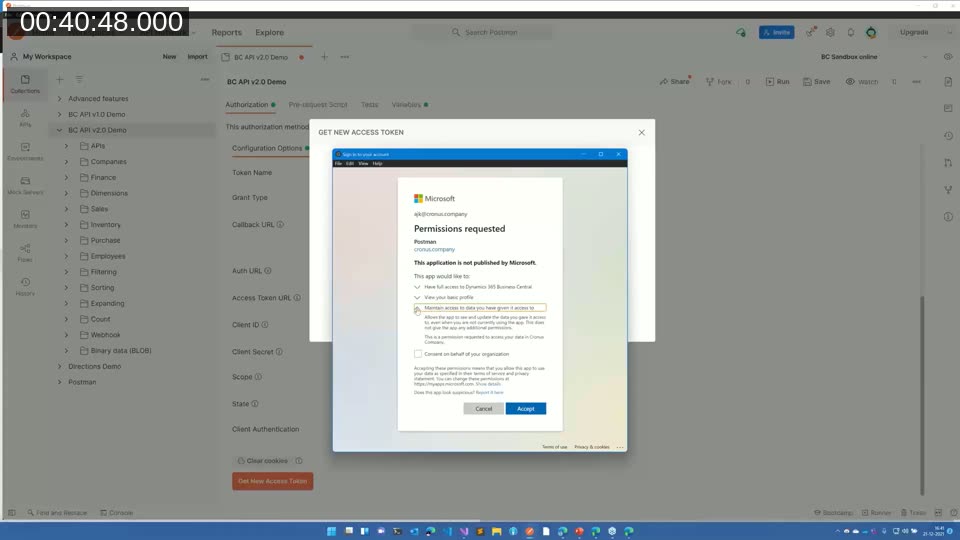This screenshot has height=540, width=960.
Task: Open the Flows sidebar panel
Action: point(25,253)
